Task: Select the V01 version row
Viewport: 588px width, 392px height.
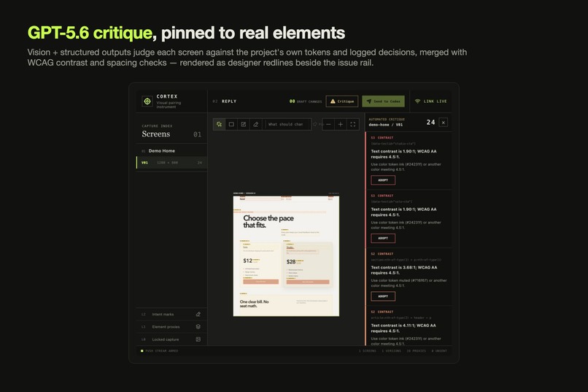Action: pos(171,163)
